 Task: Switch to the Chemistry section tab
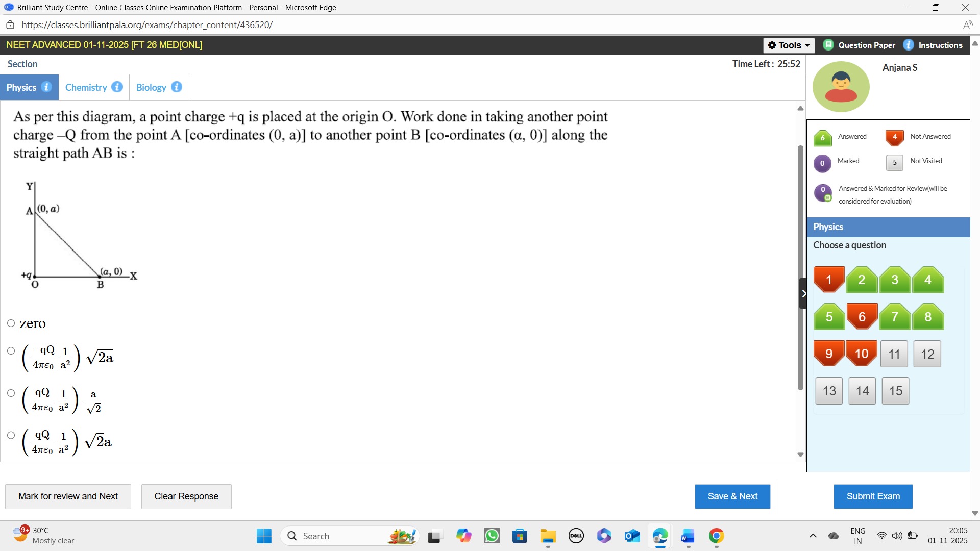pos(86,87)
